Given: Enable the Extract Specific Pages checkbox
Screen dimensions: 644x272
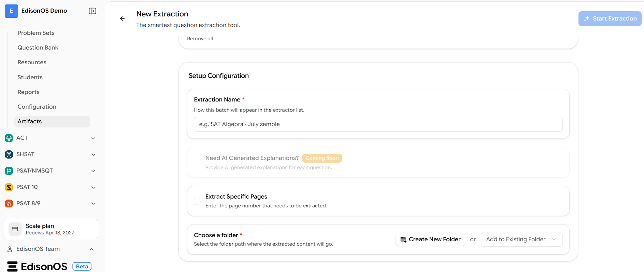Looking at the screenshot, I should 197,201.
